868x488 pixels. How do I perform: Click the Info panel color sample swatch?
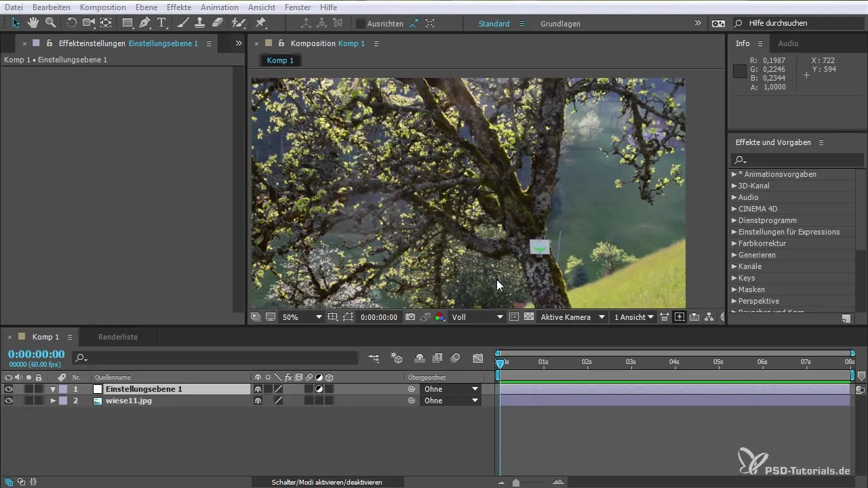pyautogui.click(x=740, y=70)
